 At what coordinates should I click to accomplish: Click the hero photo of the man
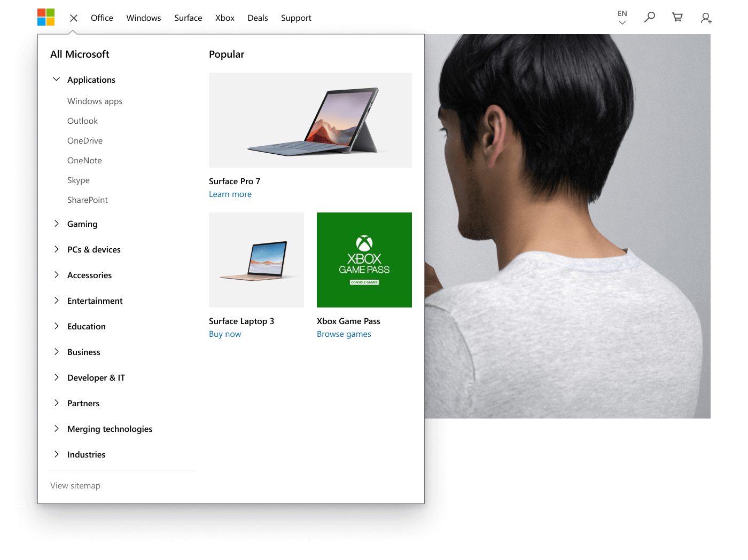coord(567,226)
